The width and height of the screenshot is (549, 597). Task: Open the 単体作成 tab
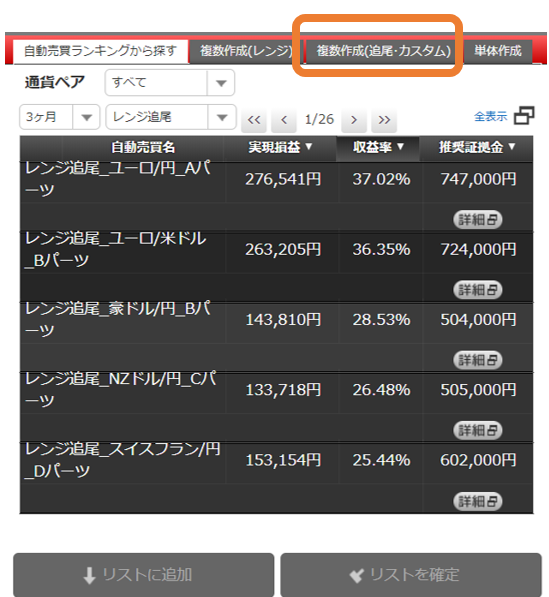point(498,51)
